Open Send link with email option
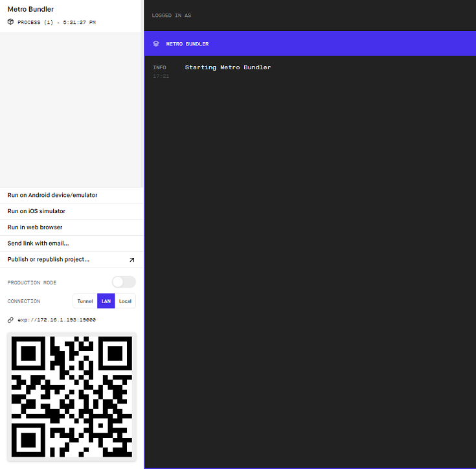The height and width of the screenshot is (469, 476). point(72,244)
